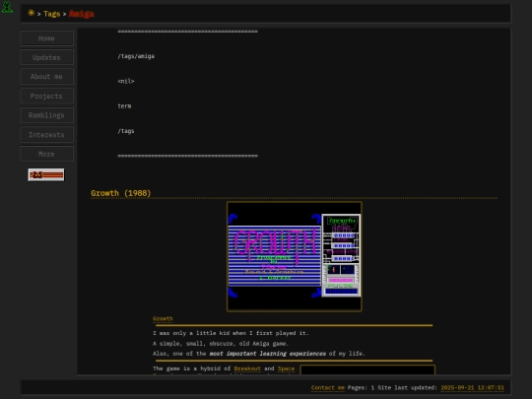Open the Growth game screenshot thumbnail
This screenshot has height=399, width=532.
[x=295, y=256]
